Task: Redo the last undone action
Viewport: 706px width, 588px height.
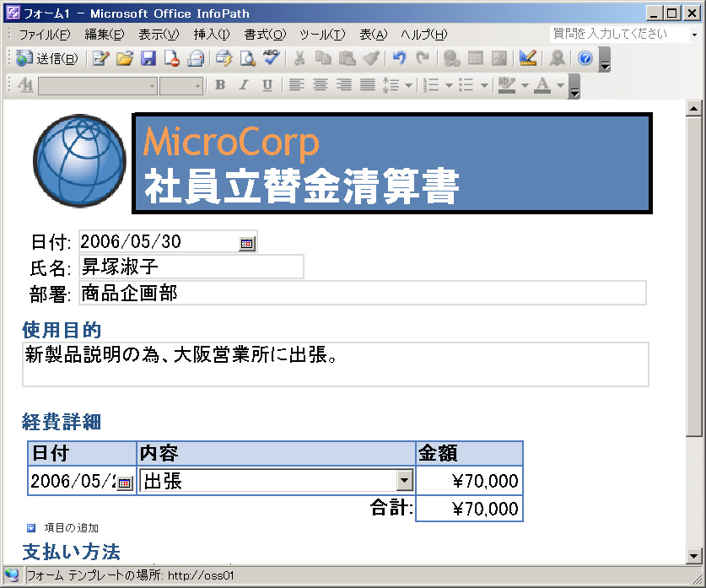Action: pyautogui.click(x=423, y=58)
